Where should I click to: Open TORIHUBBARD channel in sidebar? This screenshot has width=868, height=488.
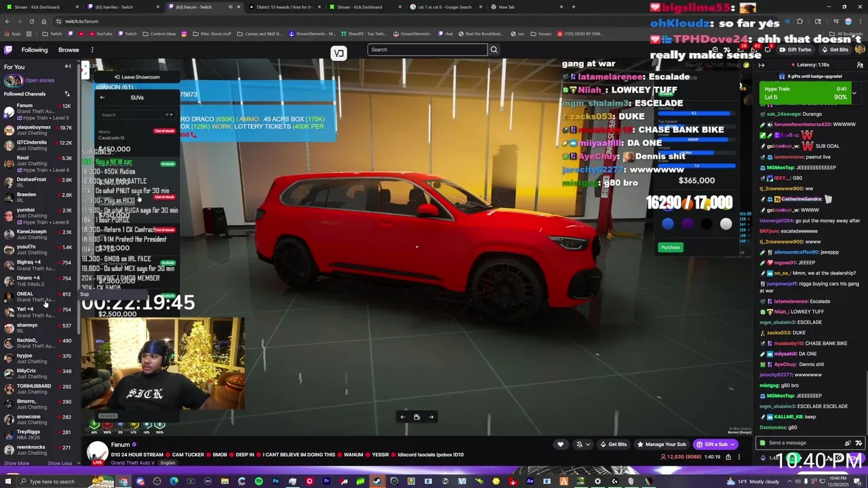38,389
